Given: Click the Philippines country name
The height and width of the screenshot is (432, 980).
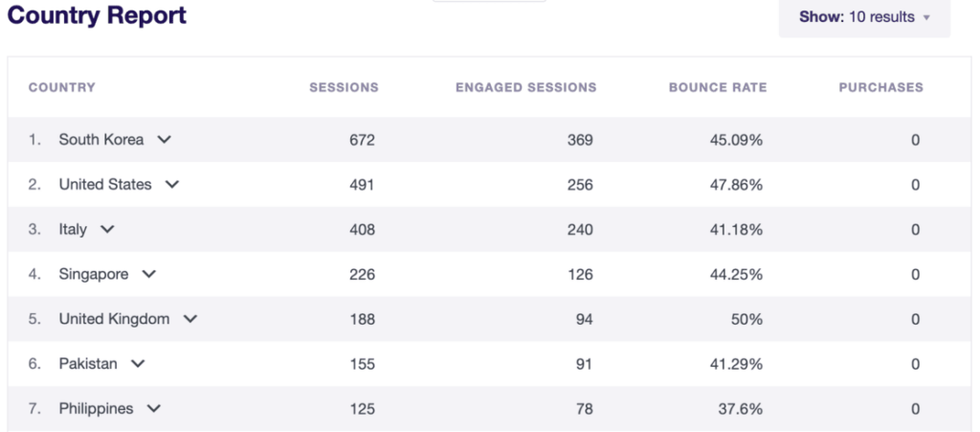Looking at the screenshot, I should point(97,409).
